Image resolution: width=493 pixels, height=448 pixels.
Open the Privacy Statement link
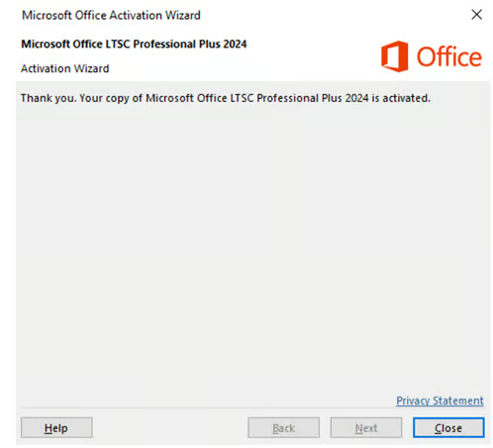point(440,401)
